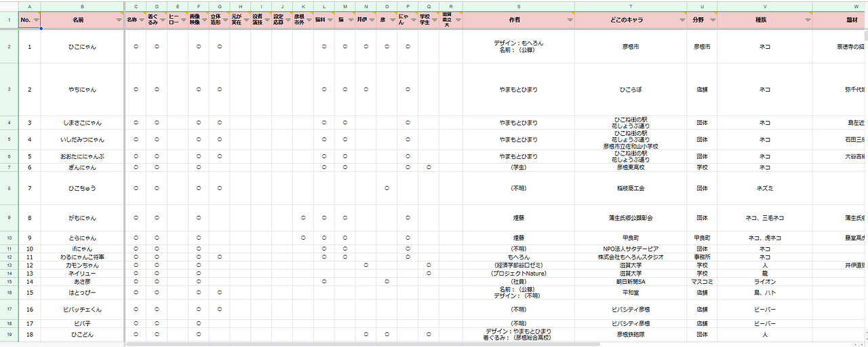
Task: Click the ライオン species cell
Action: coord(764,282)
